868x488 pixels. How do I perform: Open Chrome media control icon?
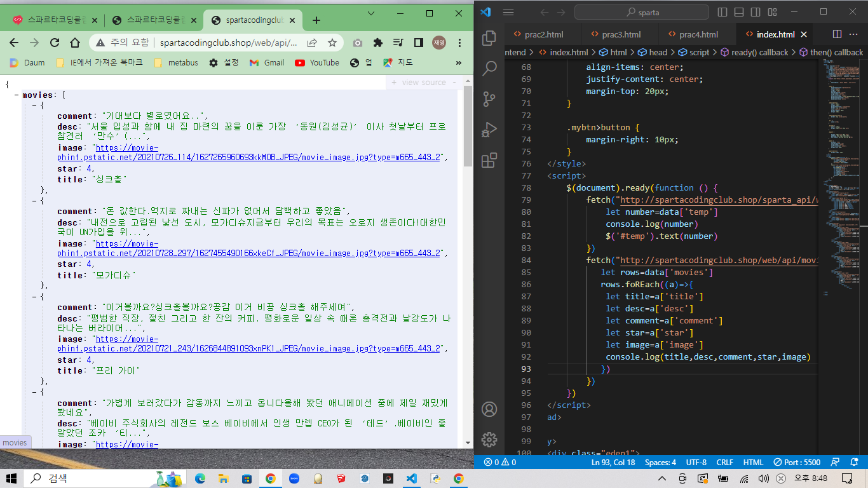[398, 43]
